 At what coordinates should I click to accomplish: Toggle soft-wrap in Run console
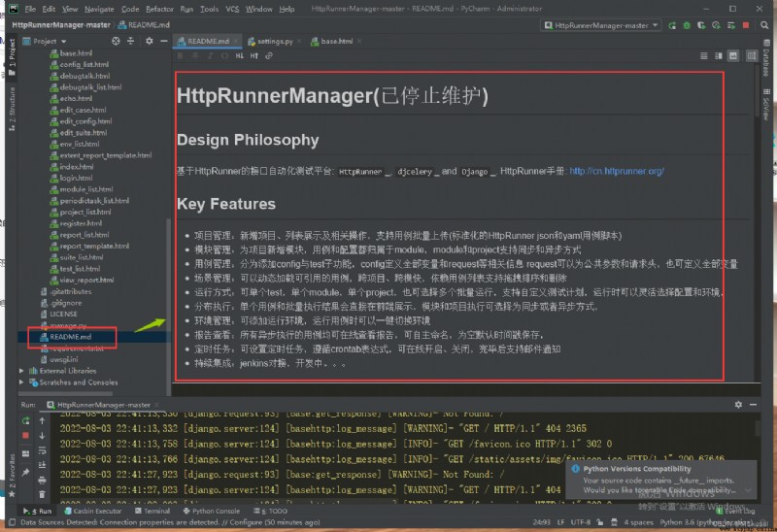[x=42, y=450]
